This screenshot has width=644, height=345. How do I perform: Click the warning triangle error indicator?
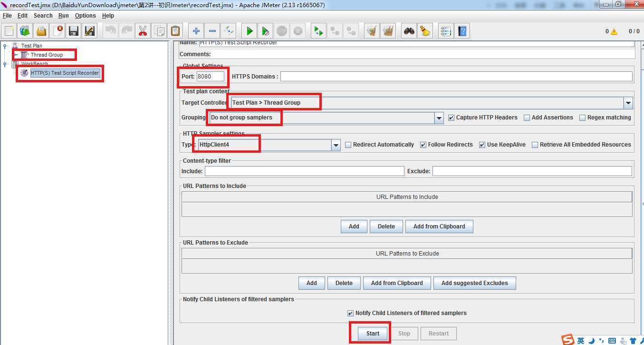click(614, 31)
